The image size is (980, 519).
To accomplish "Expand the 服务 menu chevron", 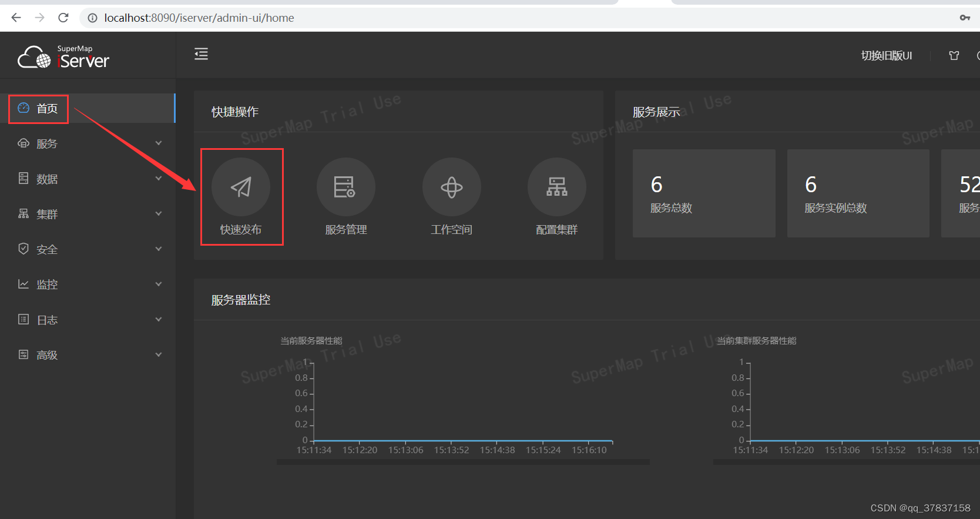I will 159,143.
